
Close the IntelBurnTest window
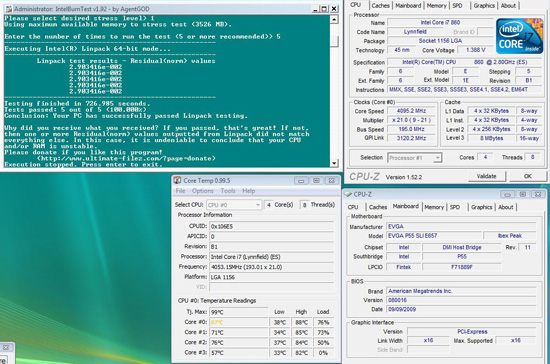[334, 9]
